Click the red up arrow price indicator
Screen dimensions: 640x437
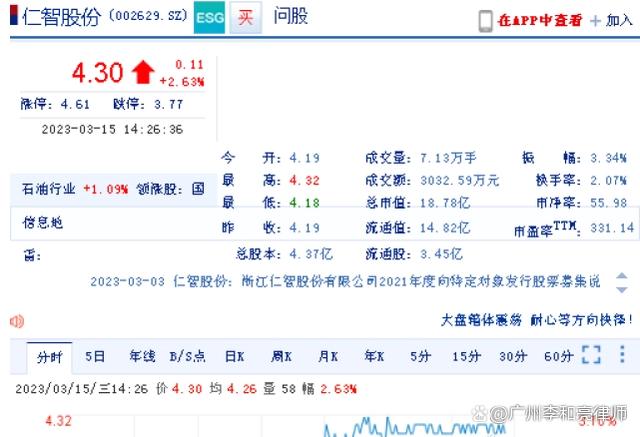tap(143, 72)
